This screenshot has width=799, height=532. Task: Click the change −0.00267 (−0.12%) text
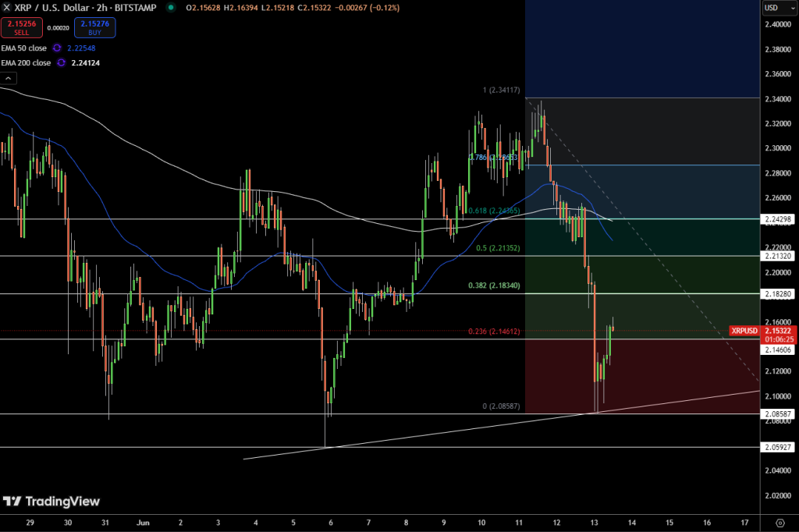[367, 8]
